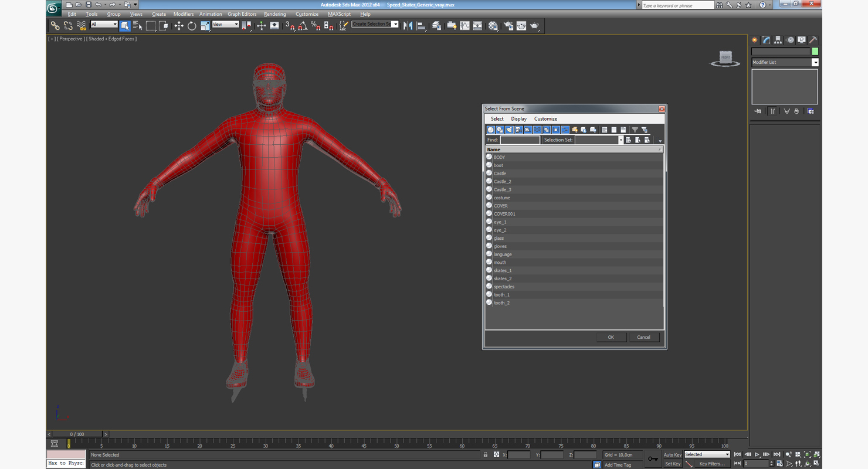Expand dialog toolbar options arrow
The width and height of the screenshot is (868, 469).
660,141
